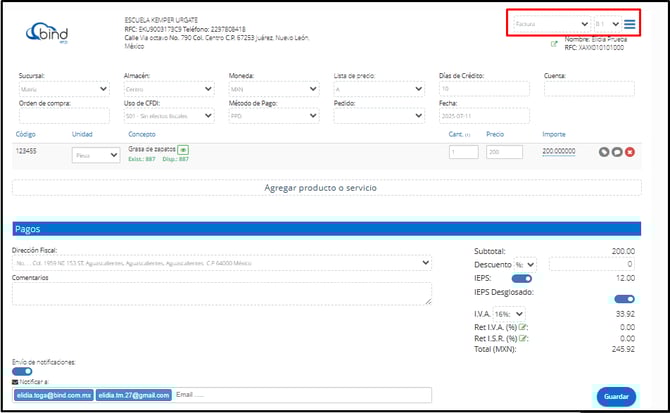Delete the product row with red X icon
670x413 pixels.
pos(630,152)
